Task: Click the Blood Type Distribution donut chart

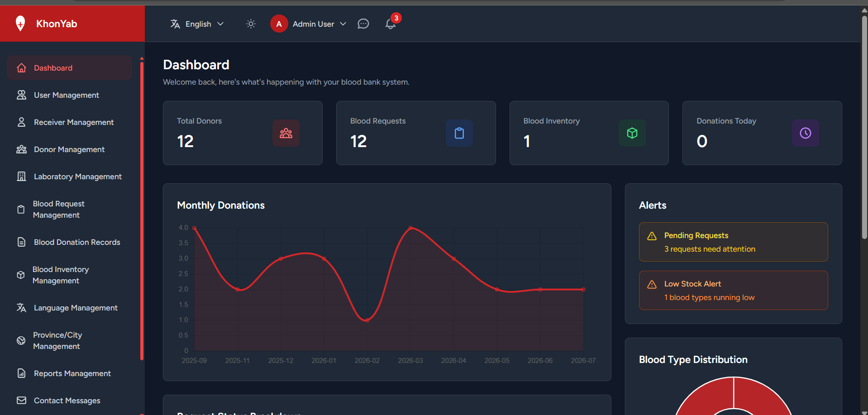Action: 733,396
